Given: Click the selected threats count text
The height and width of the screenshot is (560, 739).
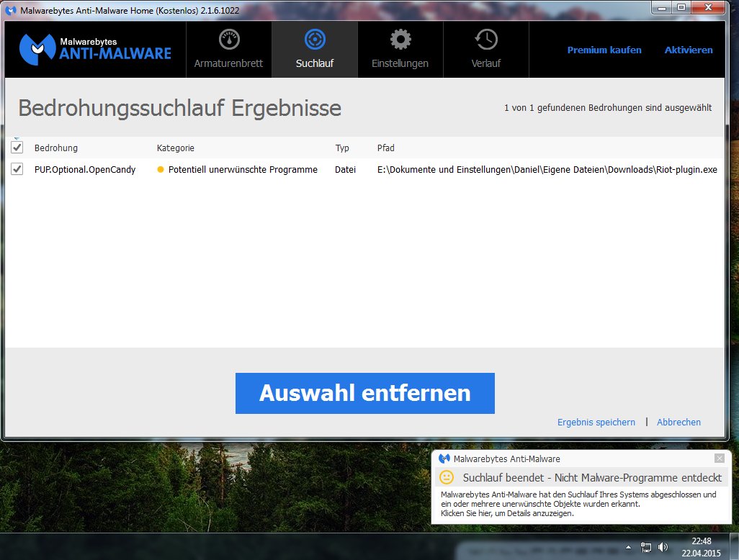Looking at the screenshot, I should click(608, 108).
